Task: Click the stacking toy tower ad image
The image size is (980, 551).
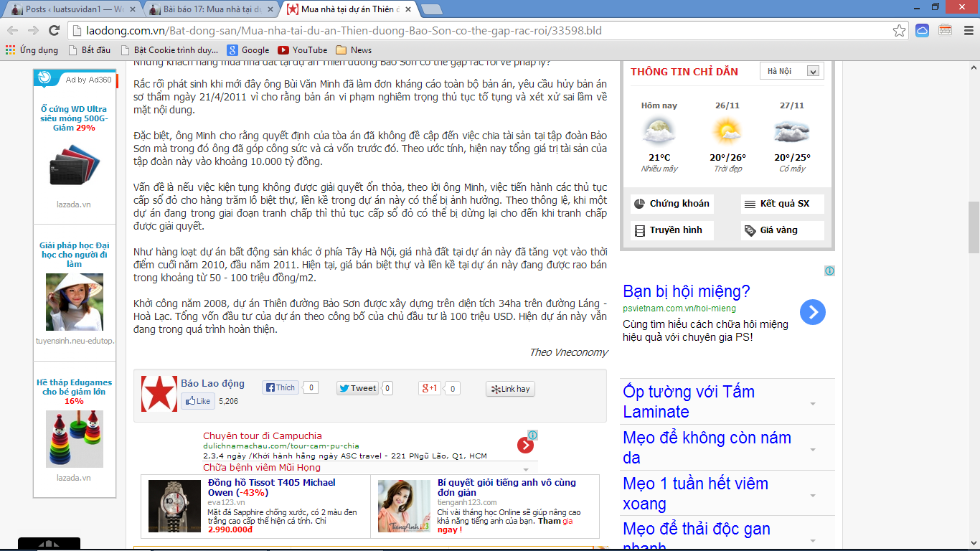Action: [x=74, y=439]
